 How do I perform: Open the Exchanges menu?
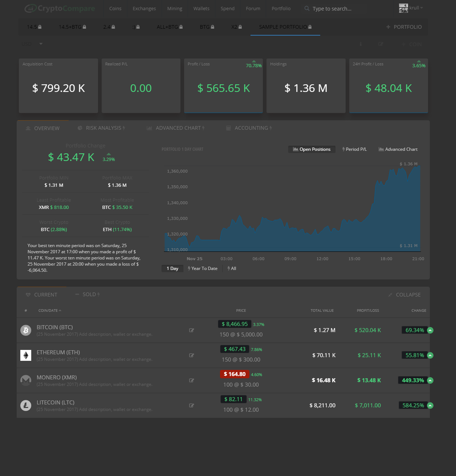click(144, 9)
